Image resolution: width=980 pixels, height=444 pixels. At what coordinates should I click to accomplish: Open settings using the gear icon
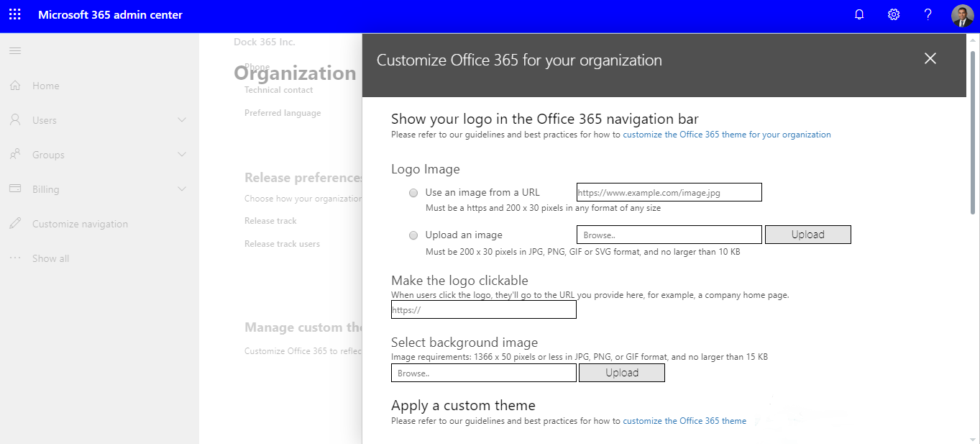(893, 14)
